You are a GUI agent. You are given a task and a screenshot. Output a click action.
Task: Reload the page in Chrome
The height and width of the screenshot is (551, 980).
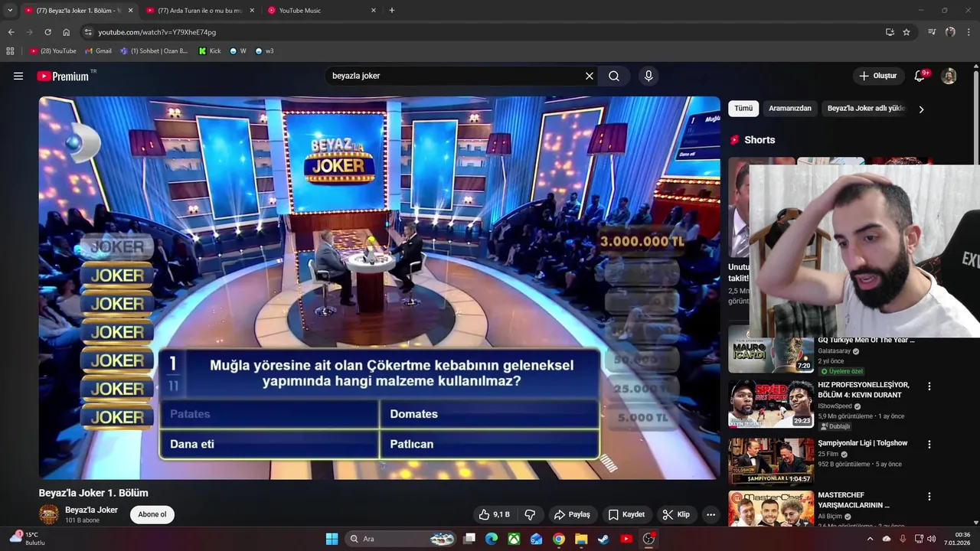(47, 32)
